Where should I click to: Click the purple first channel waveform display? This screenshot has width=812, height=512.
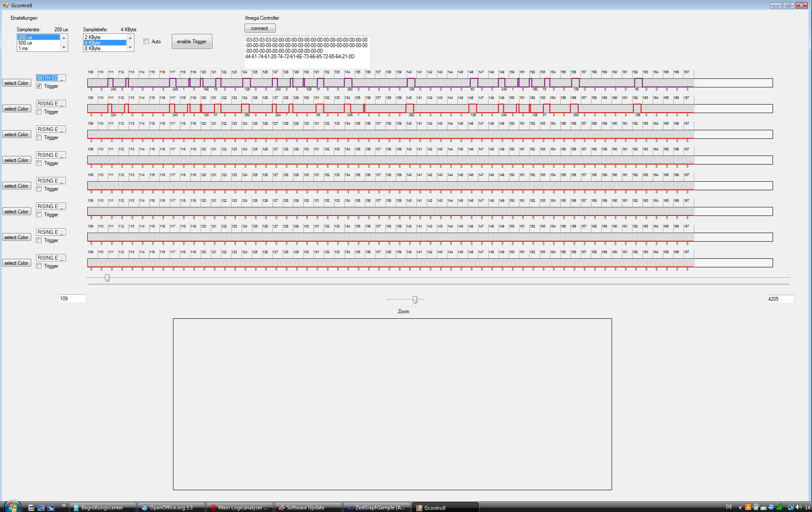430,83
